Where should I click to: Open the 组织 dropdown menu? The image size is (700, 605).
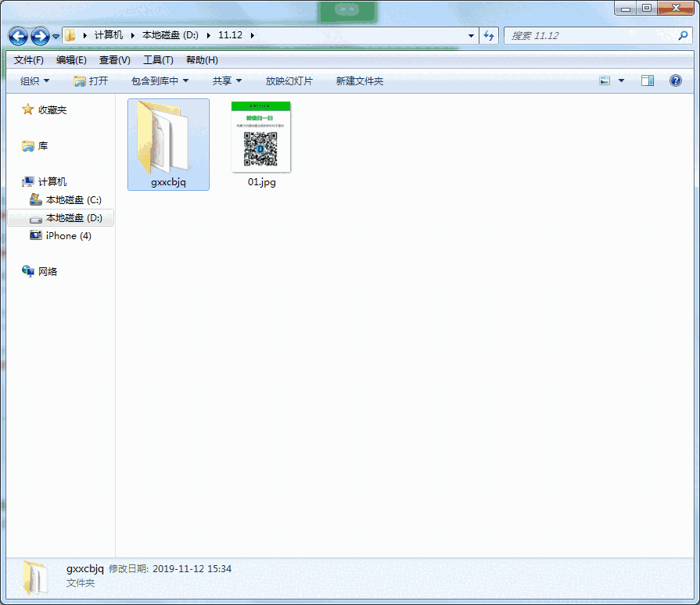click(x=34, y=81)
